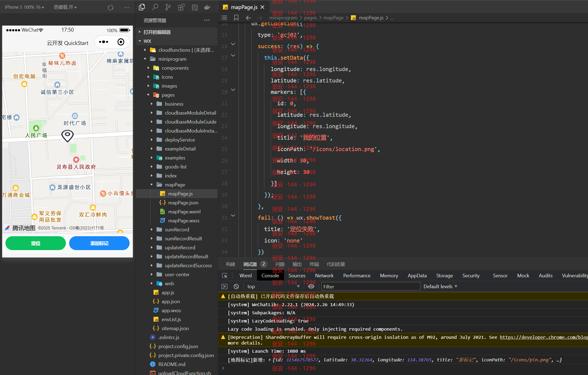Toggle the console live expression eye icon

pyautogui.click(x=311, y=286)
